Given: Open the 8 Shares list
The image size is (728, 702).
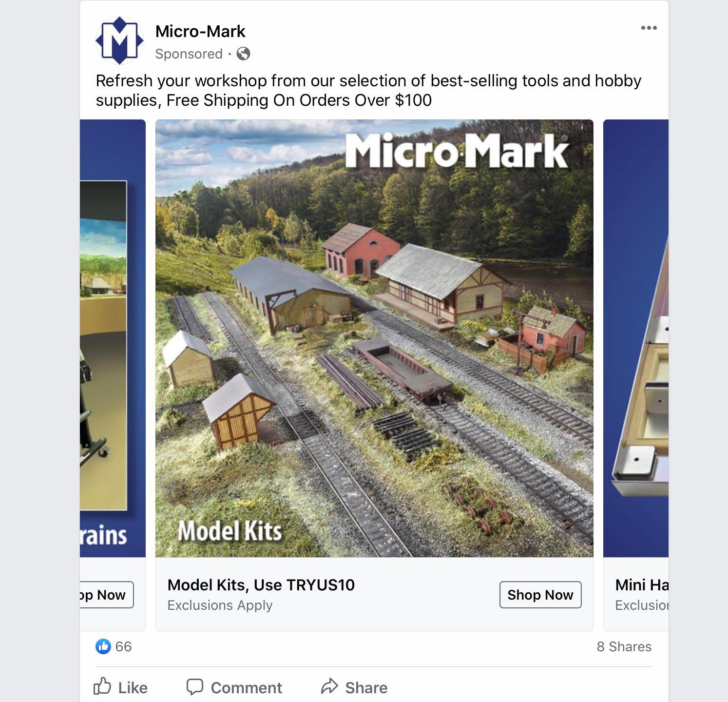Looking at the screenshot, I should [x=624, y=646].
